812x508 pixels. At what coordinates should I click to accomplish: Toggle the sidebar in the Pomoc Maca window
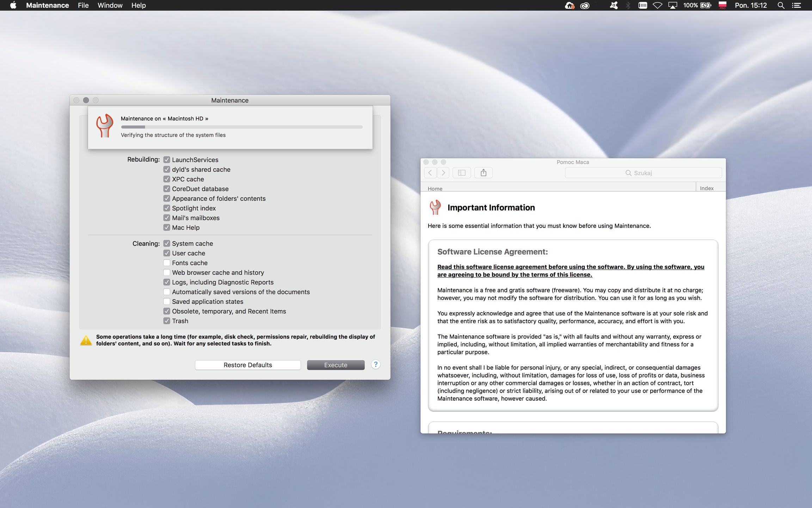(461, 173)
